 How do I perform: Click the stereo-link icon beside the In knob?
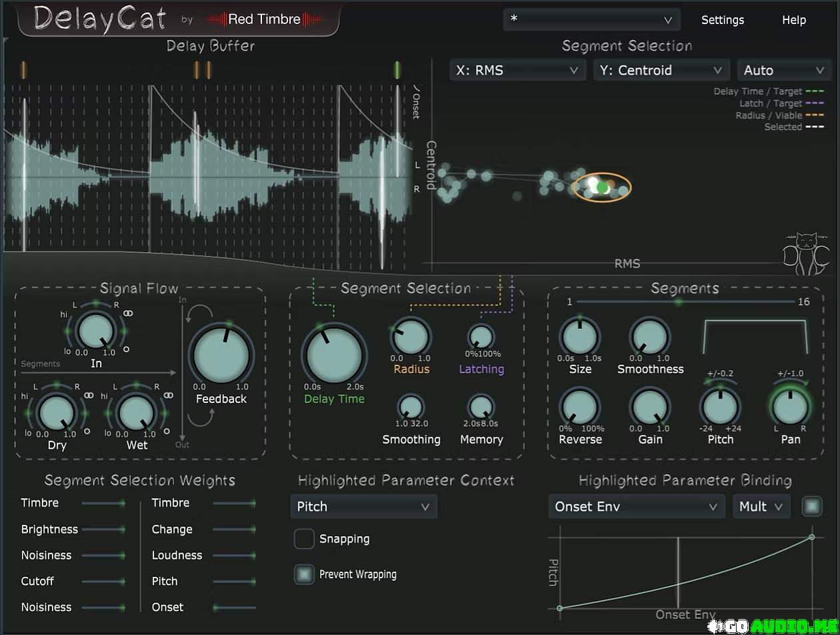click(128, 313)
